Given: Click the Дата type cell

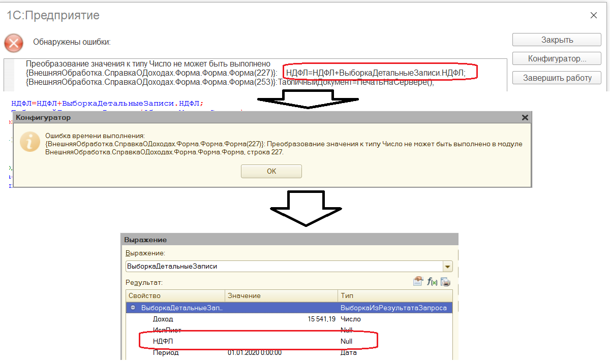Looking at the screenshot, I should (x=348, y=352).
